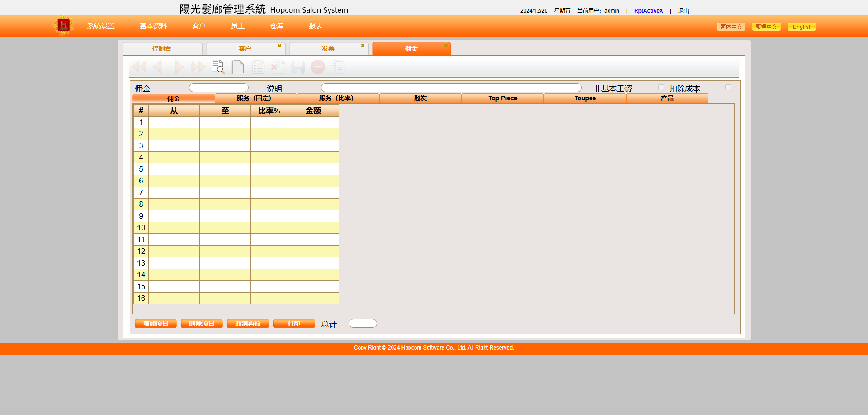Viewport: 868px width, 415px height.
Task: Click the save floppy disk icon
Action: (x=298, y=67)
